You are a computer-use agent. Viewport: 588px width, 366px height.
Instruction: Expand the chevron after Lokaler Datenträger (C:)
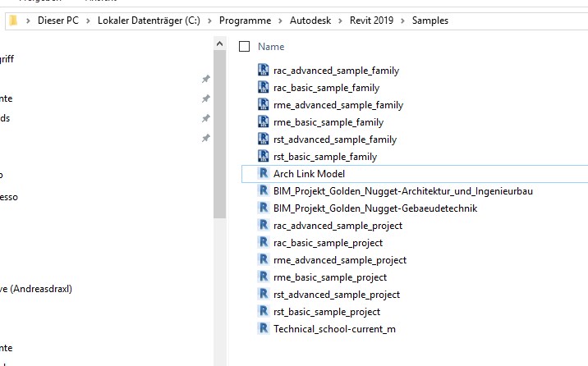coord(209,21)
